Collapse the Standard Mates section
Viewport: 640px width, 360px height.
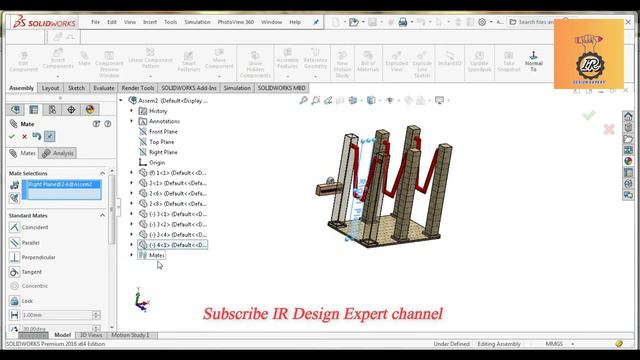pyautogui.click(x=102, y=216)
